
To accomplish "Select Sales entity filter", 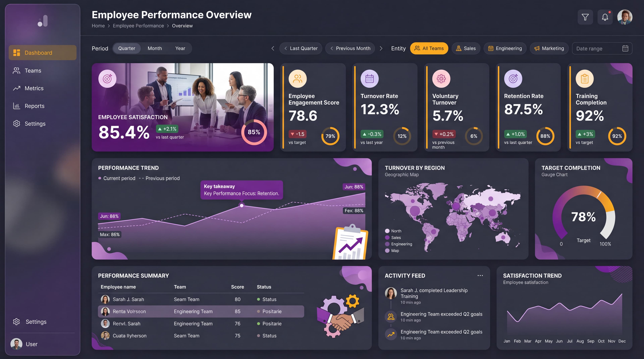I will tap(466, 48).
